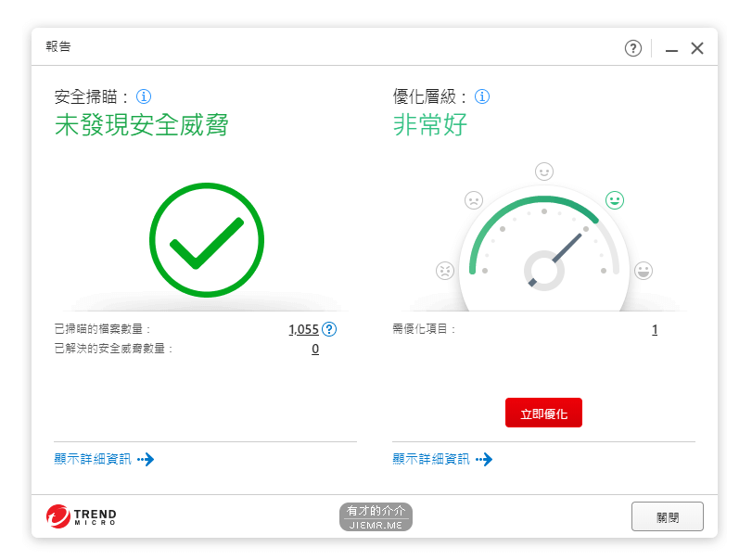Minimize the 報告 window
This screenshot has height=560, width=752.
(671, 49)
